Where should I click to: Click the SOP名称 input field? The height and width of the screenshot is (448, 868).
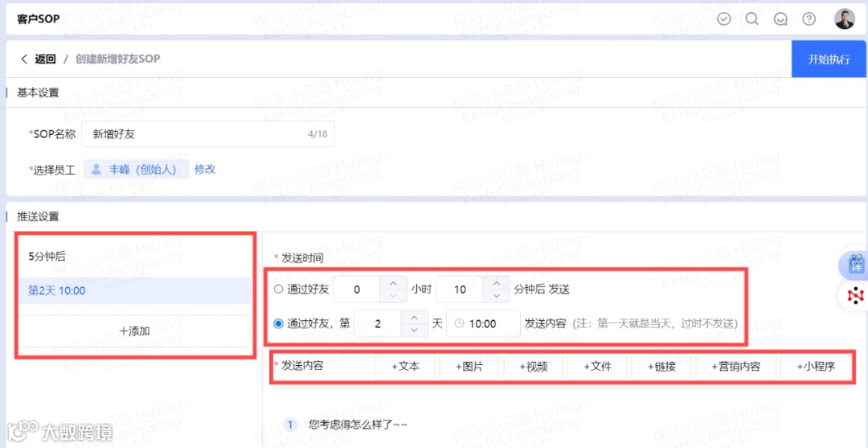pyautogui.click(x=207, y=134)
